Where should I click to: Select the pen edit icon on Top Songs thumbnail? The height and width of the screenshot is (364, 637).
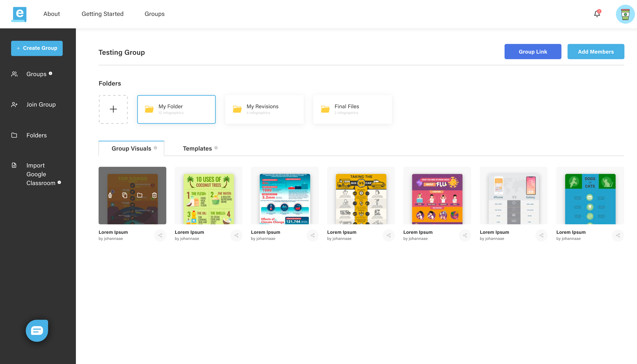[x=110, y=196]
